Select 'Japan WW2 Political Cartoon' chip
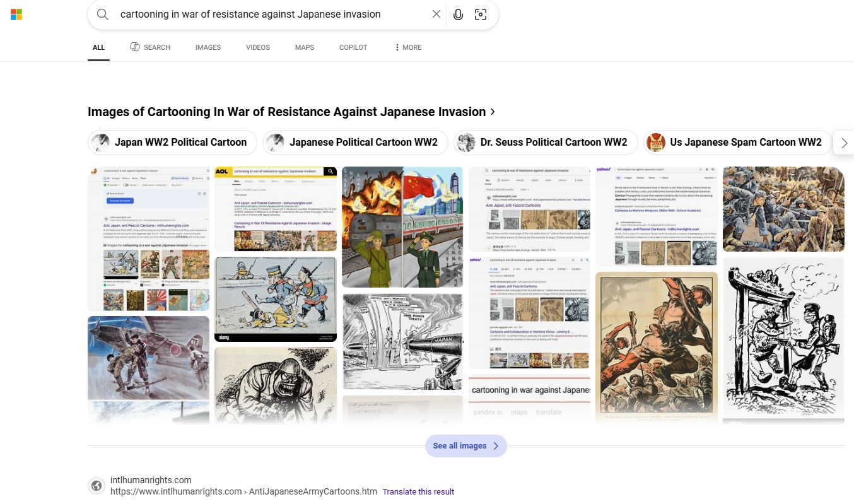Image resolution: width=854 pixels, height=504 pixels. coord(172,143)
